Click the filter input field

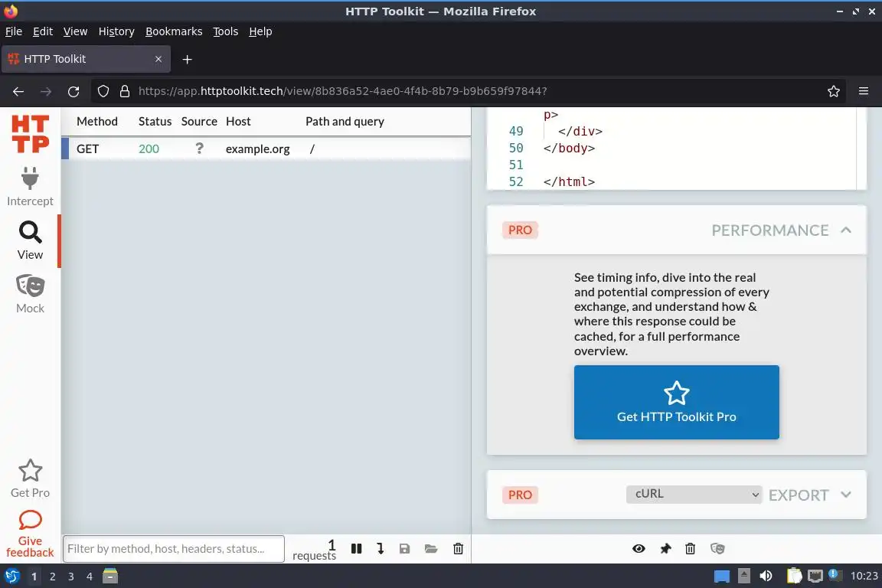click(173, 549)
